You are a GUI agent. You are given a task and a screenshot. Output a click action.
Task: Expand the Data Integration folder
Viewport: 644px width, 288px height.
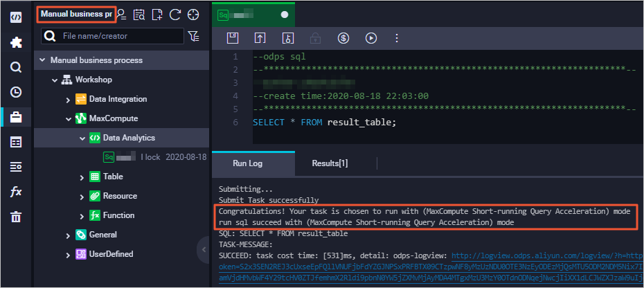pyautogui.click(x=68, y=100)
